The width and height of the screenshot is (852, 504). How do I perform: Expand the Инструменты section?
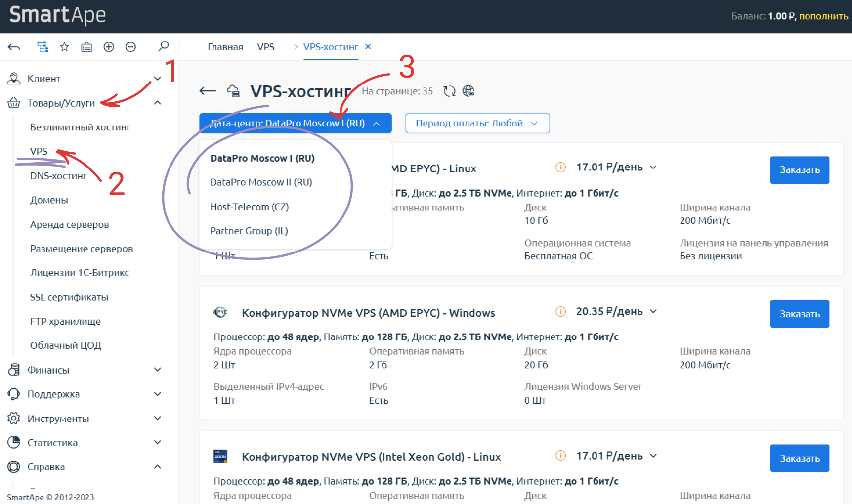click(x=158, y=418)
